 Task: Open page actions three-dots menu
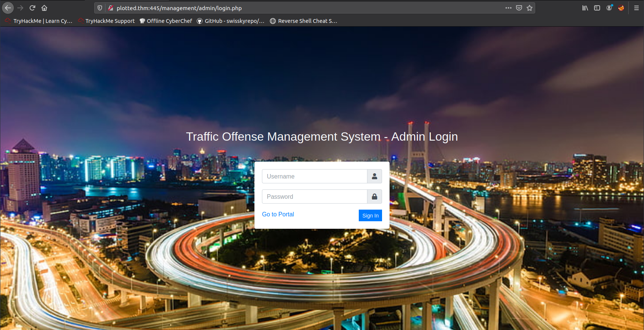(x=508, y=8)
